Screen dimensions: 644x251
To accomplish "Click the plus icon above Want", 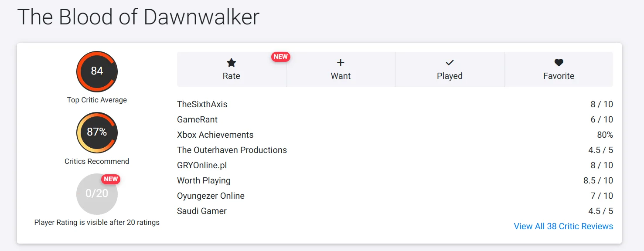I will point(341,63).
